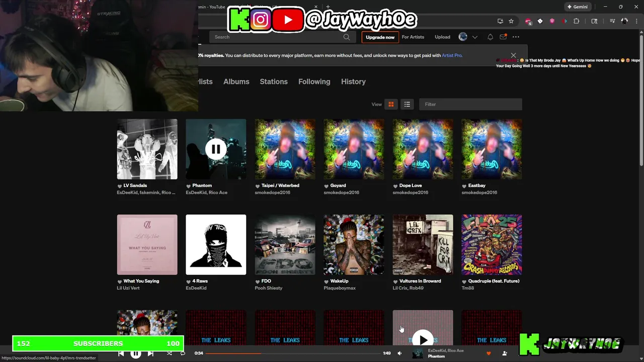Open the user profile avatar
Image resolution: width=644 pixels, height=362 pixels.
click(x=463, y=37)
